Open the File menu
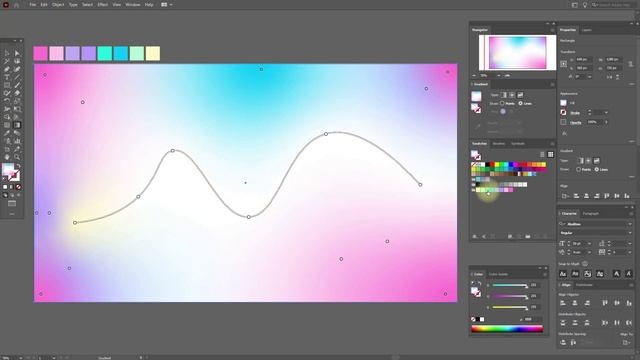This screenshot has width=640, height=360. point(33,5)
